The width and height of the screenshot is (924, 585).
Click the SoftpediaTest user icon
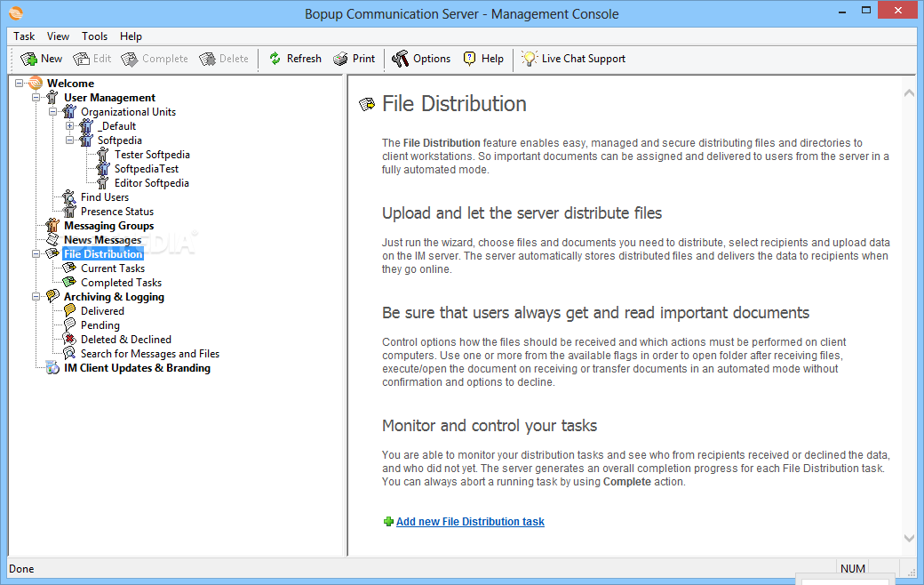click(x=103, y=169)
